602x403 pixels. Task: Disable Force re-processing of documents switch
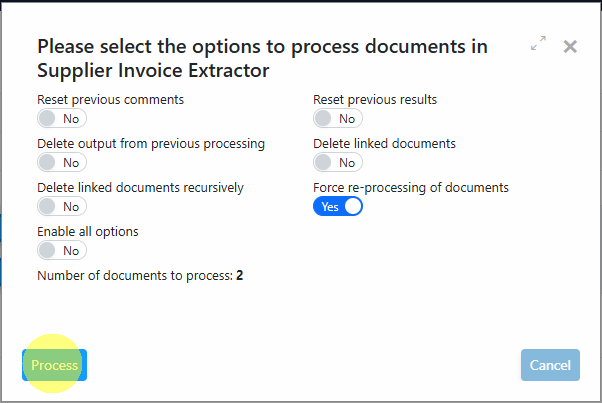pos(338,206)
